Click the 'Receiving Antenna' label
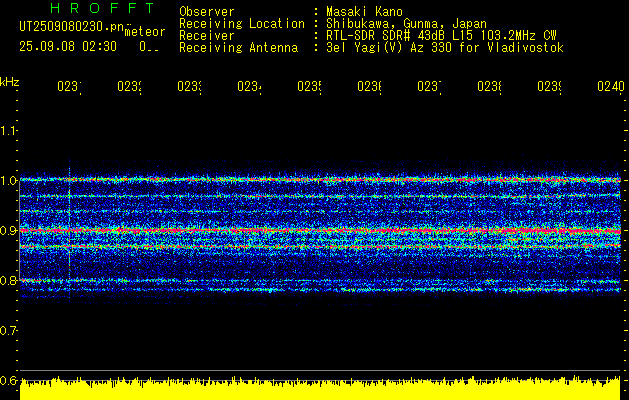 pyautogui.click(x=239, y=48)
